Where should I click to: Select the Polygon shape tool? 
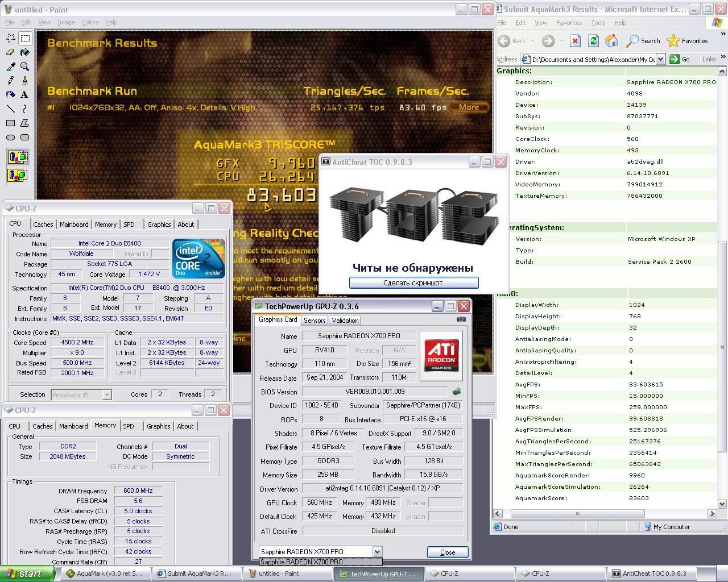tap(25, 123)
